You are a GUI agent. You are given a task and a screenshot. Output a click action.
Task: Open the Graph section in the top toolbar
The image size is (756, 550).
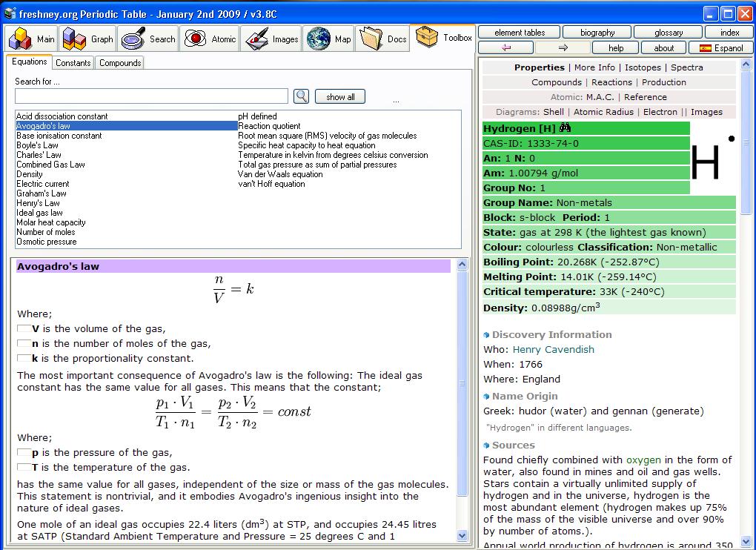tap(87, 39)
